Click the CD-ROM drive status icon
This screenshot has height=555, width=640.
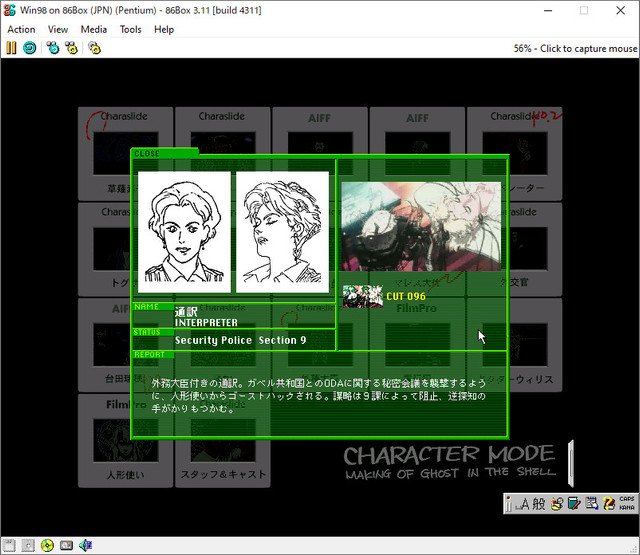point(47,545)
